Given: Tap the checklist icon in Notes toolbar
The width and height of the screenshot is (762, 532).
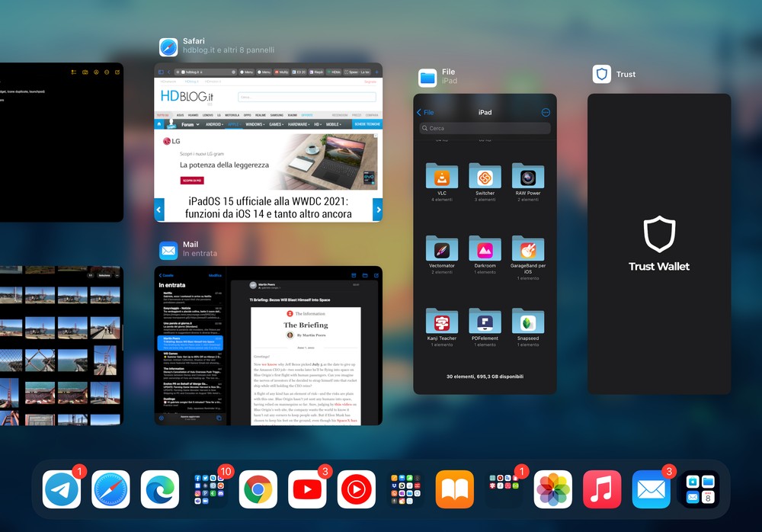Looking at the screenshot, I should pyautogui.click(x=74, y=72).
